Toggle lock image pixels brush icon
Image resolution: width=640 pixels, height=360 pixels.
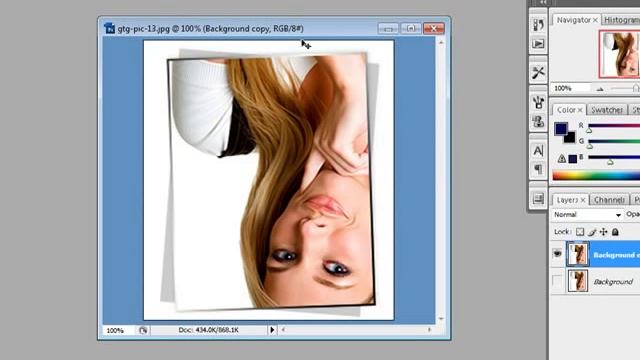pos(592,232)
